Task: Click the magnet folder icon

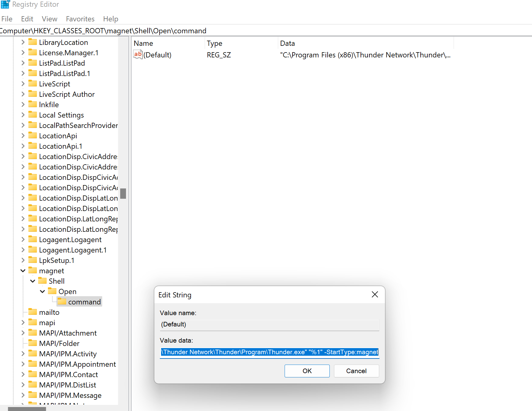Action: click(33, 270)
